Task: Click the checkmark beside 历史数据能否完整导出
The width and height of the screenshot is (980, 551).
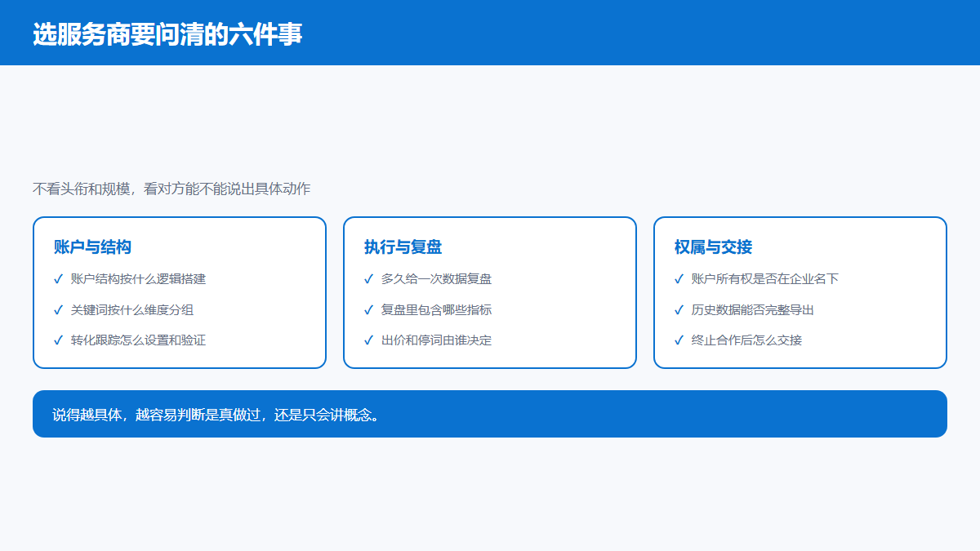Action: coord(679,310)
